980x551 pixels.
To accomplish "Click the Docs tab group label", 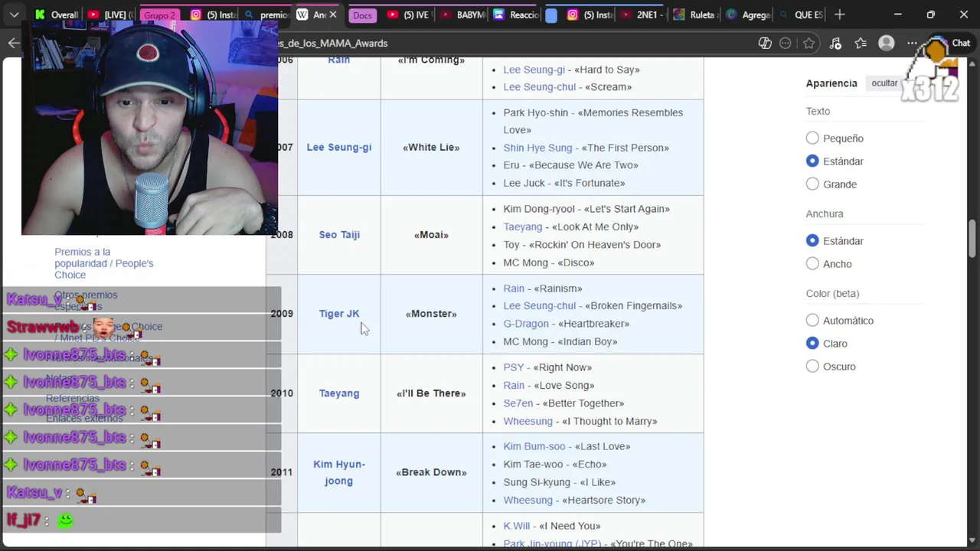I will [362, 15].
